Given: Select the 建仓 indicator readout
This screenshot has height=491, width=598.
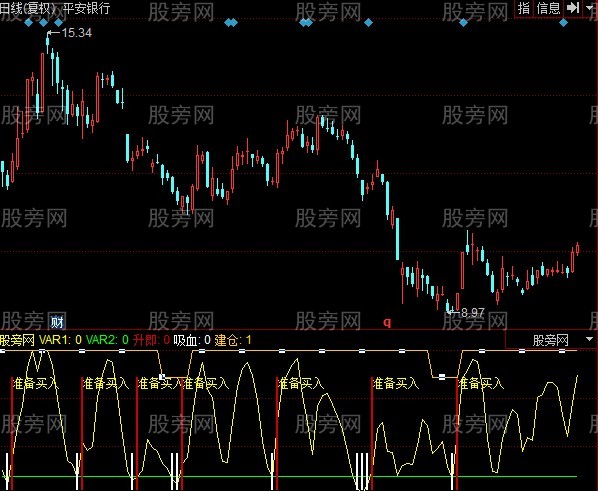Looking at the screenshot, I should pyautogui.click(x=233, y=340).
